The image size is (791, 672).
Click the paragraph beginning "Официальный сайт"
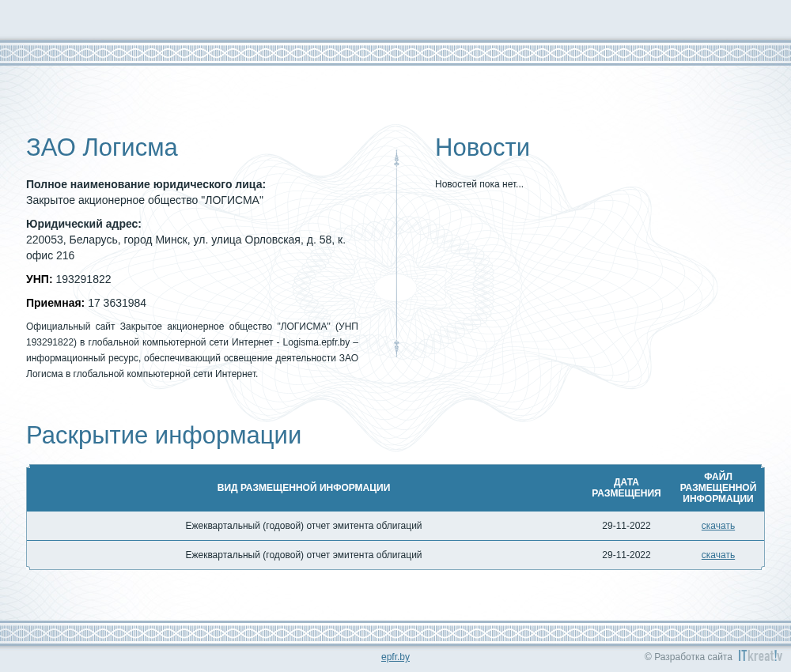click(x=192, y=350)
